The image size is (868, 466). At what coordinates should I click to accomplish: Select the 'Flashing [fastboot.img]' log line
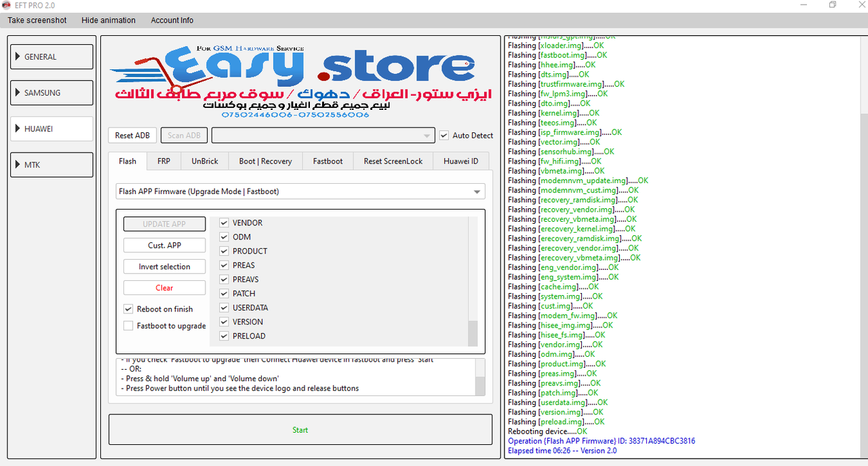click(x=557, y=56)
